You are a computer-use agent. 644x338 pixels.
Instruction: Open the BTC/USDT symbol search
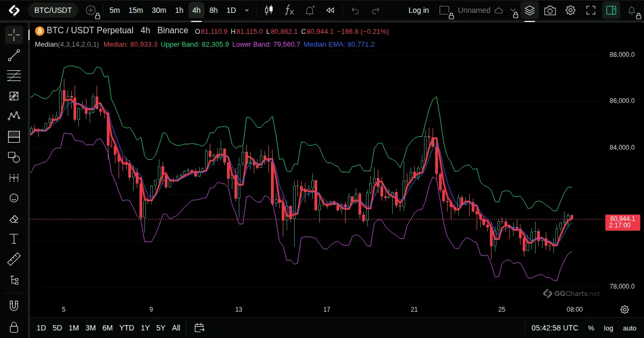pos(53,10)
